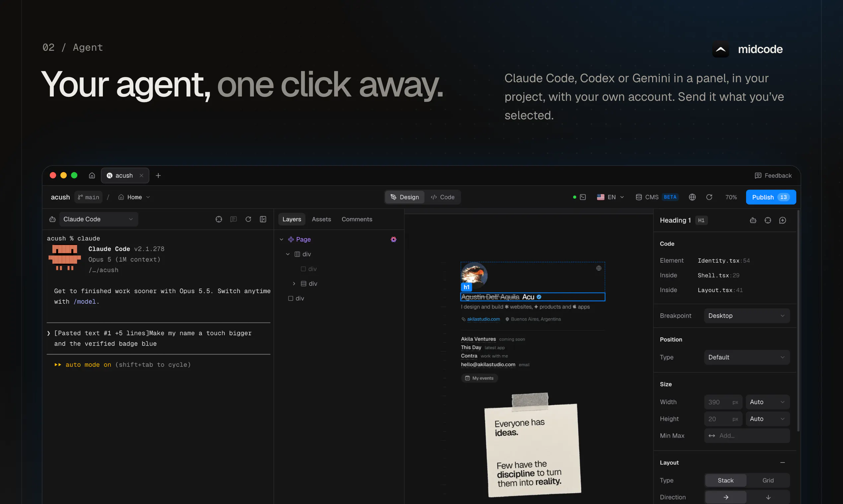This screenshot has width=843, height=504.
Task: Restart the agent session with the reload icon
Action: click(248, 220)
